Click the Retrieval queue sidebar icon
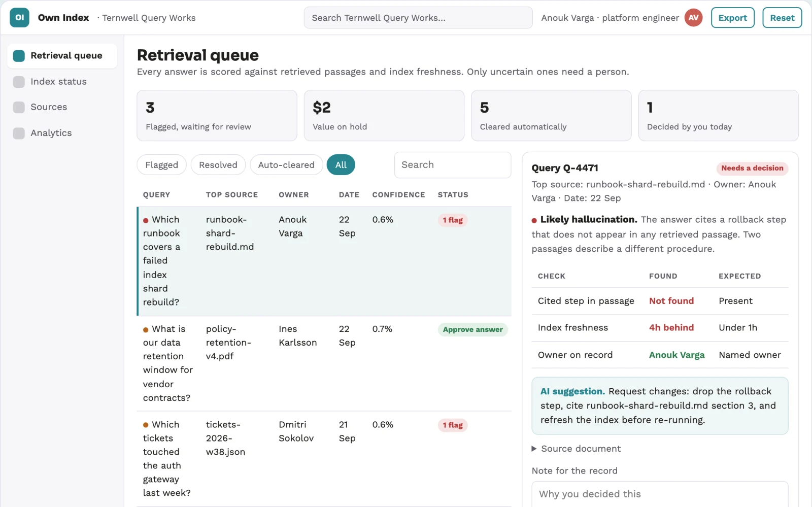Image resolution: width=812 pixels, height=507 pixels. [x=19, y=56]
